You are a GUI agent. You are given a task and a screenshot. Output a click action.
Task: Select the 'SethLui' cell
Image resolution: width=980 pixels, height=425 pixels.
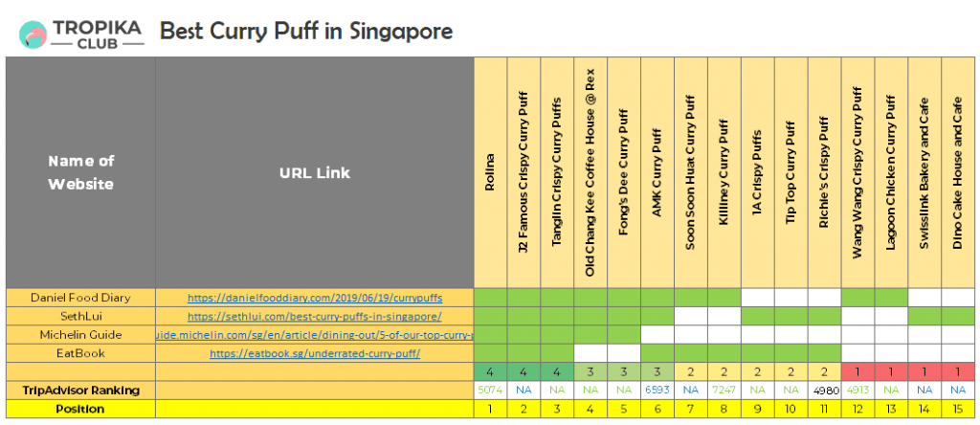[81, 316]
